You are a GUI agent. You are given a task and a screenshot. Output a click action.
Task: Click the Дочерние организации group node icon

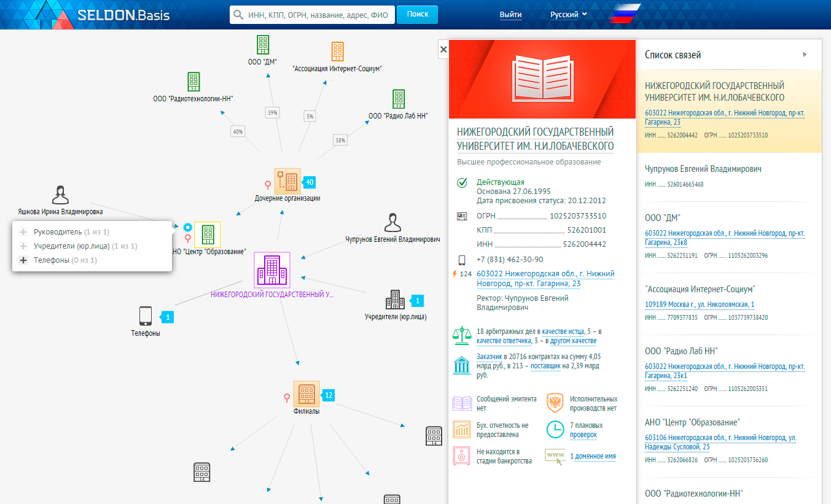tap(287, 181)
